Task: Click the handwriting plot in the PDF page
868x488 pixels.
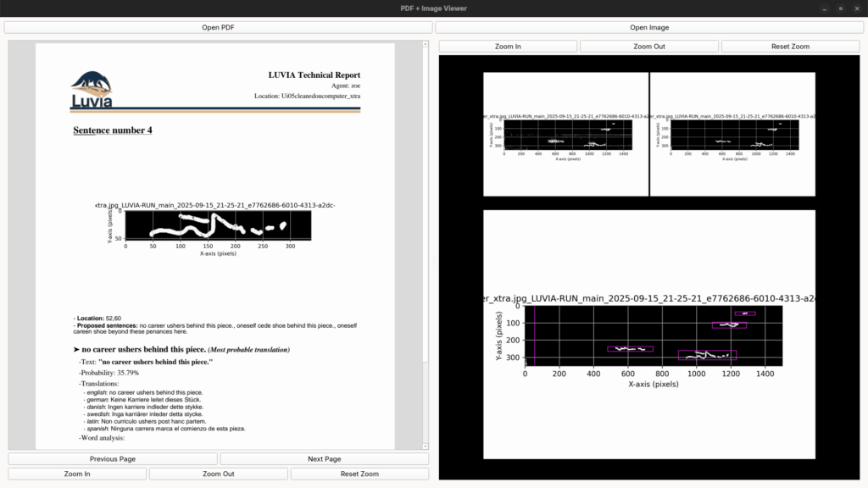Action: pyautogui.click(x=217, y=227)
